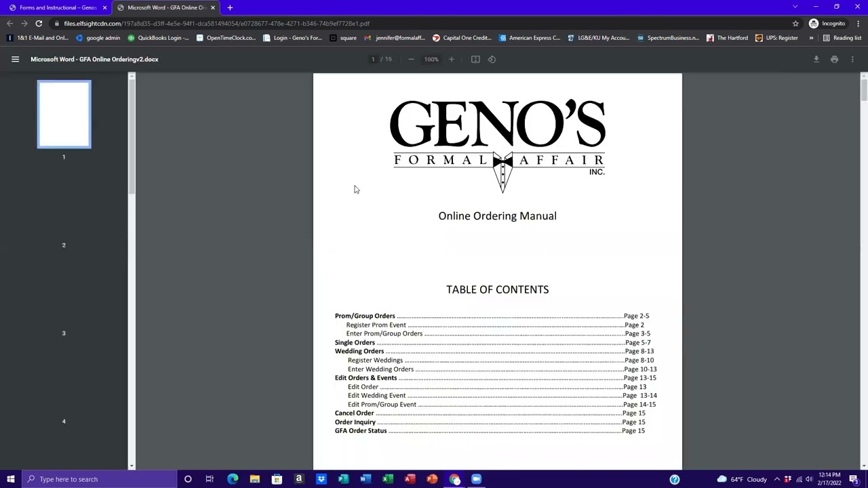Image resolution: width=868 pixels, height=488 pixels.
Task: Open Cortana circle icon
Action: tap(188, 479)
